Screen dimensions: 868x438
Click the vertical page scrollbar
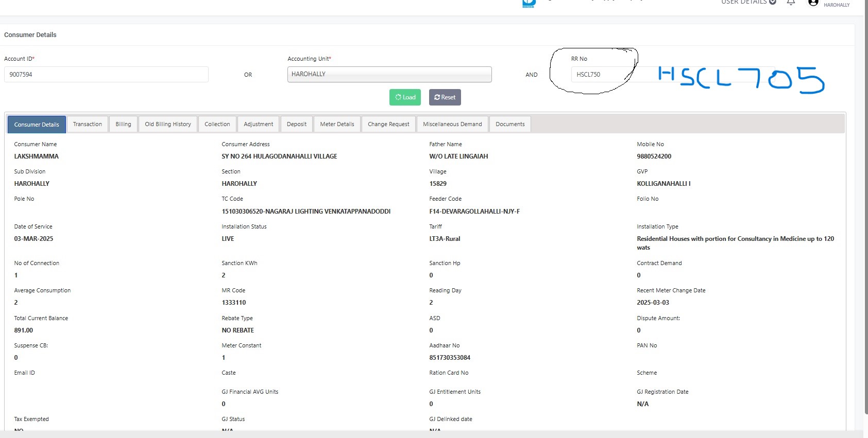point(865,206)
